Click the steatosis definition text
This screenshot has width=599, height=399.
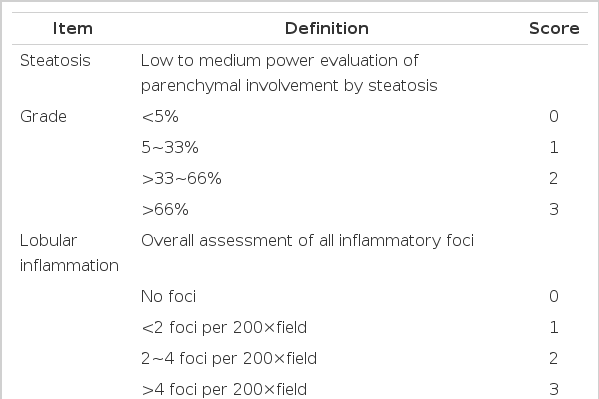[289, 73]
